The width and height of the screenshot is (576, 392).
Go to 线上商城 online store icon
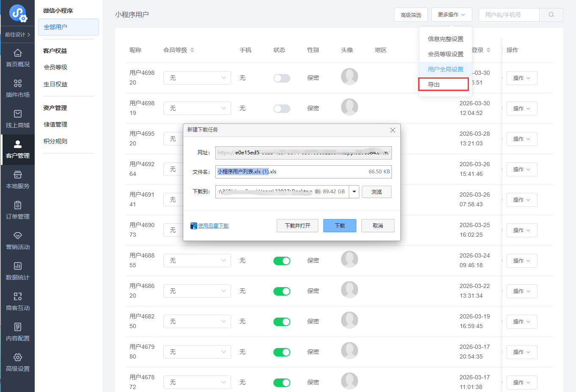18,114
